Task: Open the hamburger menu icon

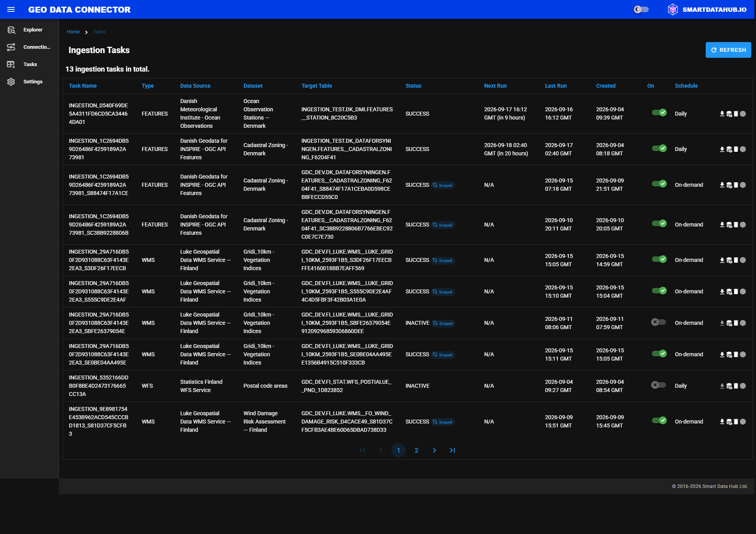Action: 11,9
